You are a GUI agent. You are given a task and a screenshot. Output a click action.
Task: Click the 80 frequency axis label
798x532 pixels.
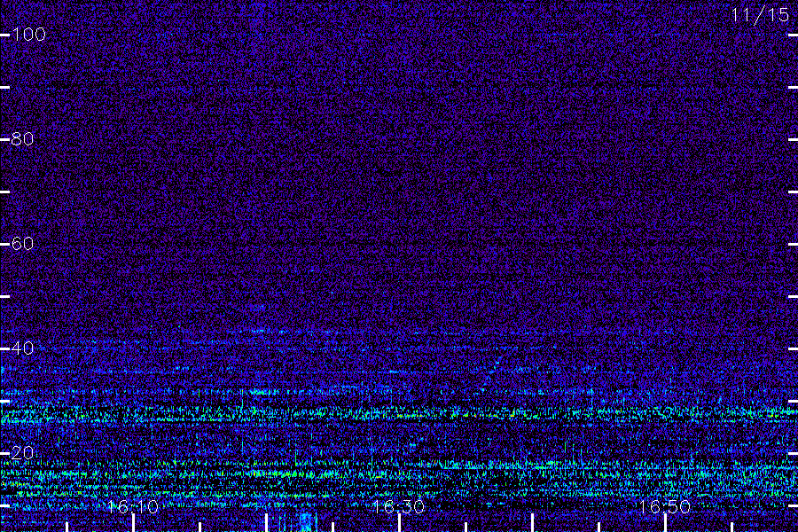[x=22, y=139]
